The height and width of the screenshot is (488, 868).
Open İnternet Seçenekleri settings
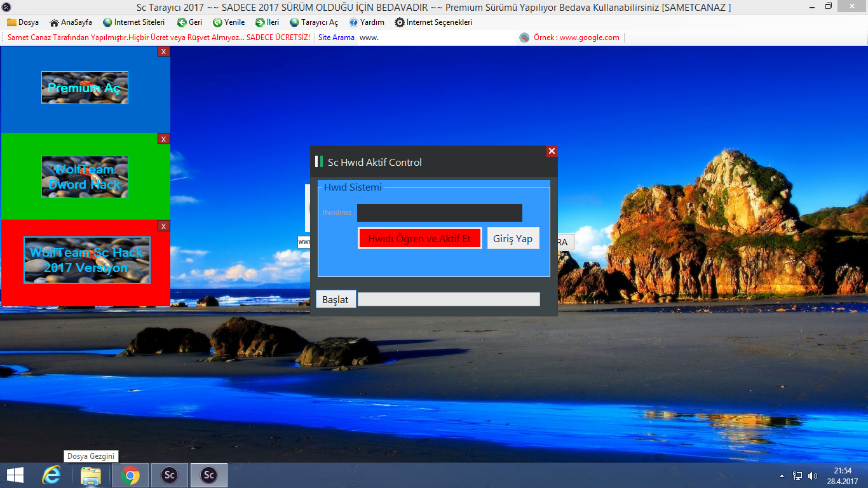point(433,22)
